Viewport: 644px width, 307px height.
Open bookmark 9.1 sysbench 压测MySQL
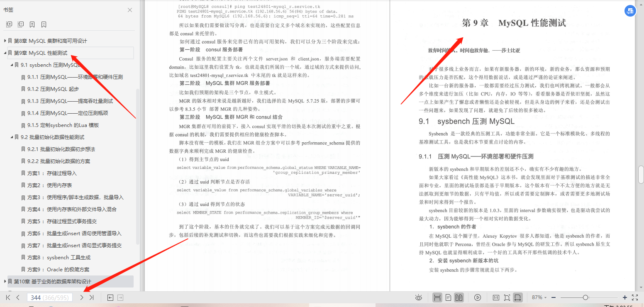point(51,65)
